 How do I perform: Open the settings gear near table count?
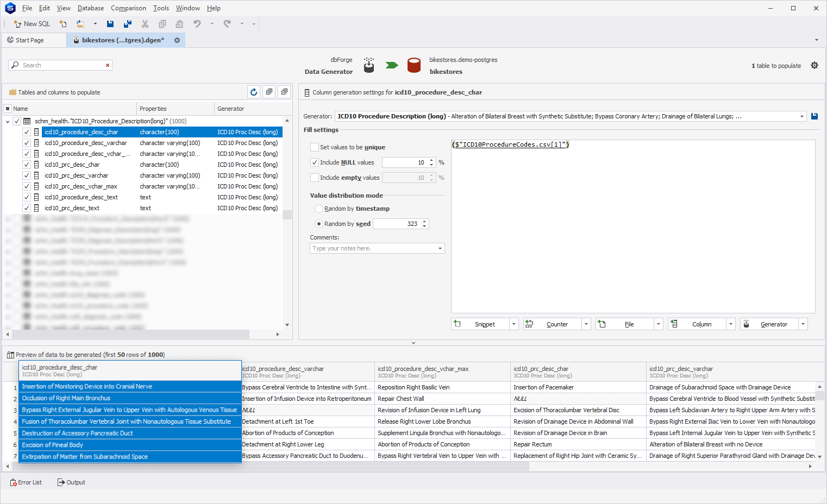[815, 65]
